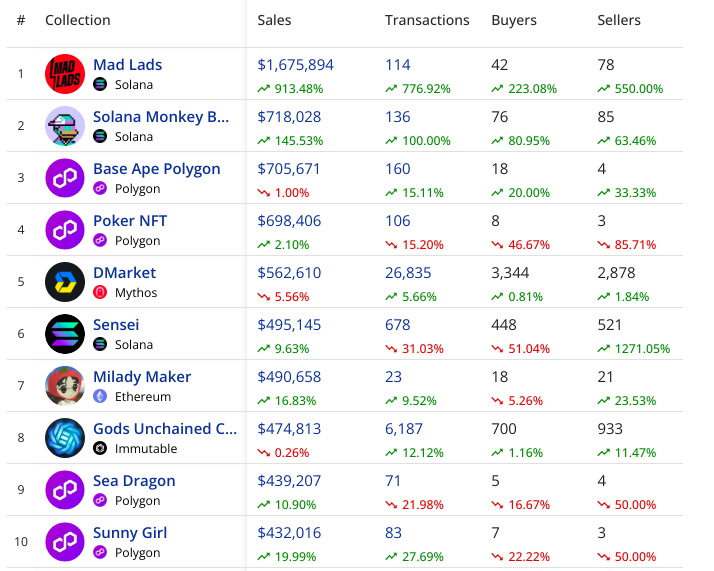Viewport: 714px width, 571px height.
Task: Click the 27.69% transactions change
Action: point(423,556)
